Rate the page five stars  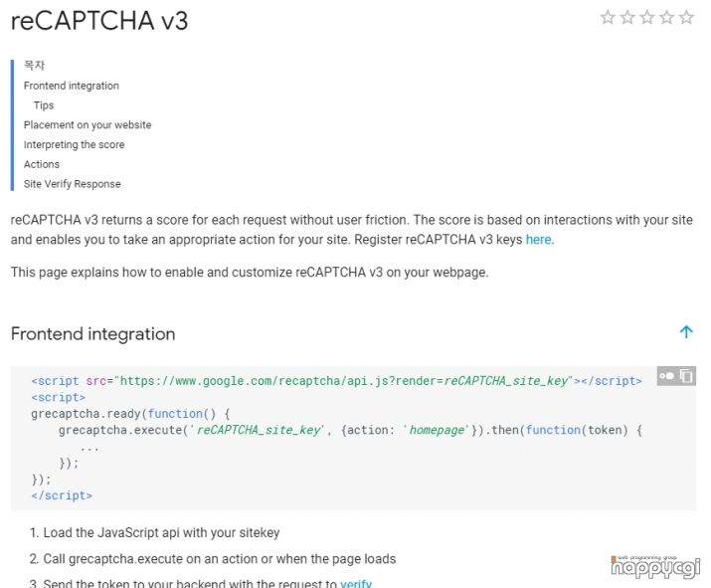[686, 18]
